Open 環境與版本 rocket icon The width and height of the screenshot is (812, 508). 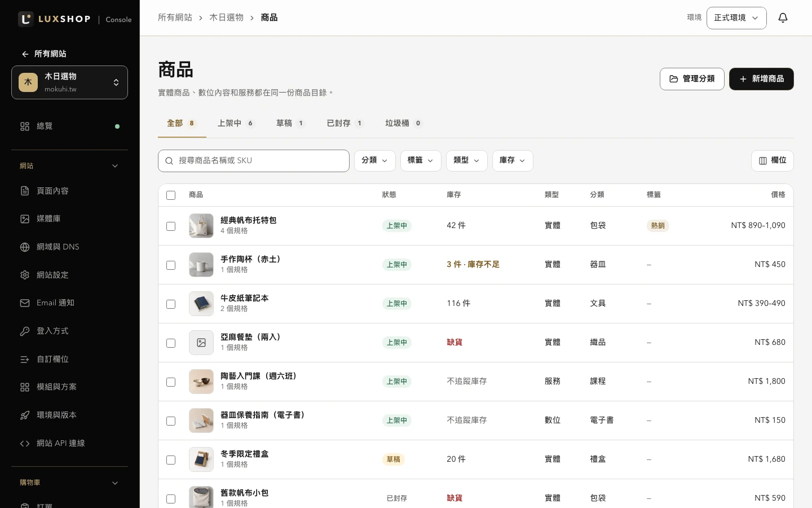(25, 415)
